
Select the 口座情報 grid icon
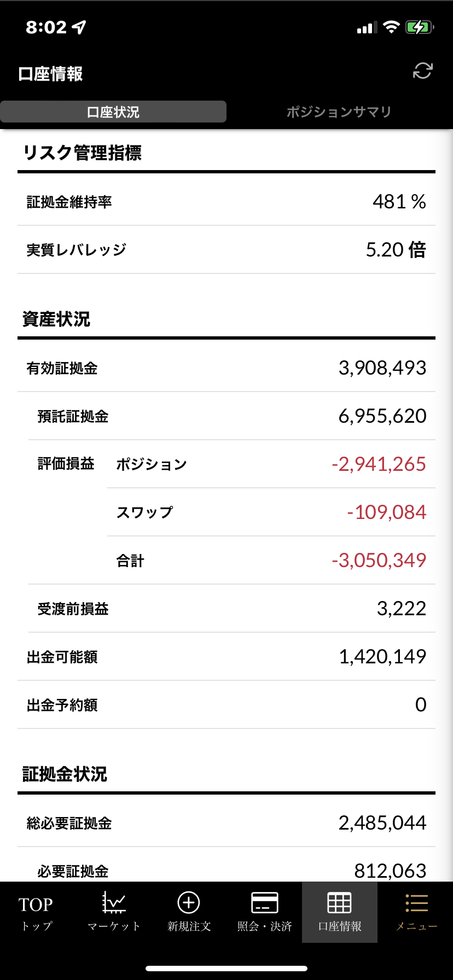[x=339, y=903]
